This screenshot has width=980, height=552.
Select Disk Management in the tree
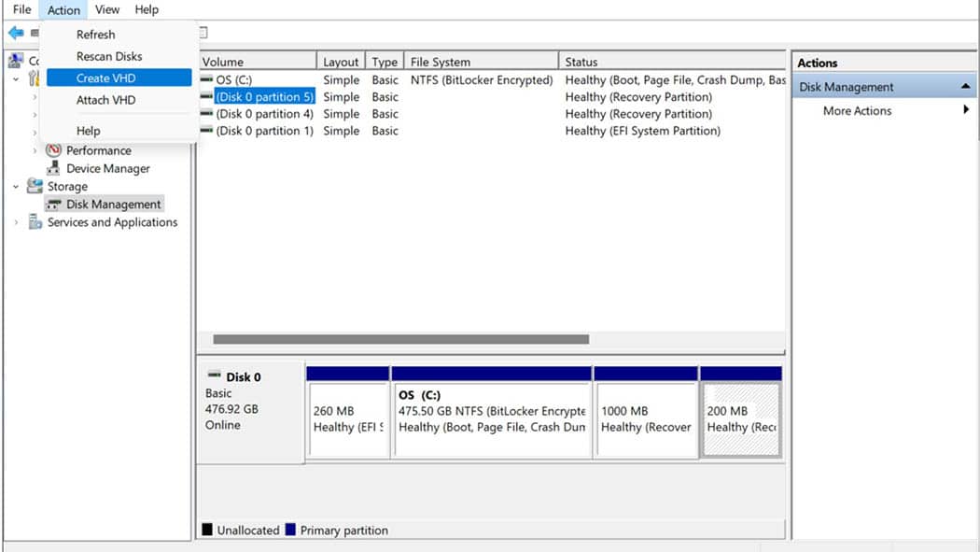113,204
